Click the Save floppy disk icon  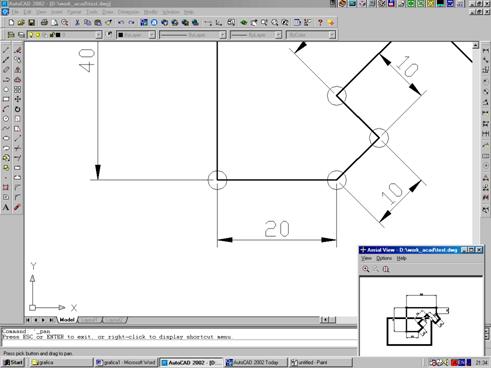pyautogui.click(x=31, y=23)
